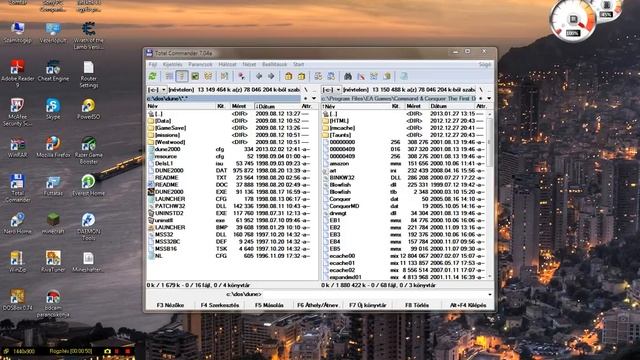The width and height of the screenshot is (640, 360).
Task: Open the Hálózat menu
Action: [x=227, y=64]
